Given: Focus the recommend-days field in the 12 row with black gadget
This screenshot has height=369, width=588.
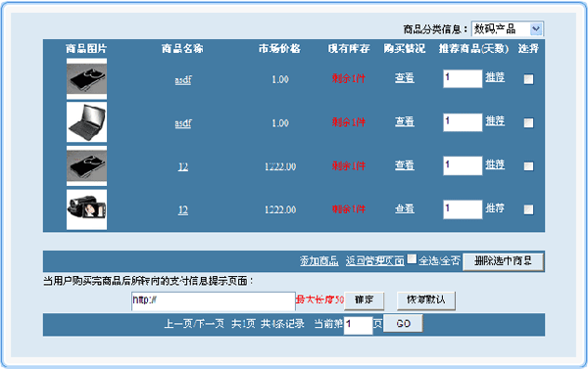Looking at the screenshot, I should (463, 166).
